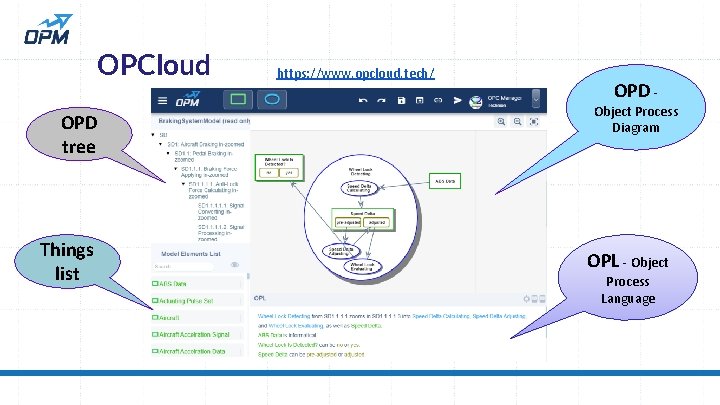Click the BrakingSystemModel title label

tap(204, 121)
